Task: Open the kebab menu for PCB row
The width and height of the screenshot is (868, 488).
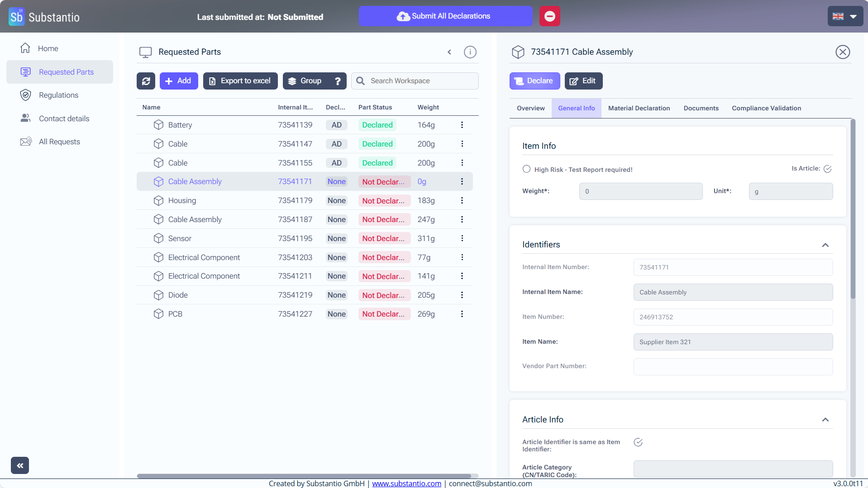Action: click(462, 314)
